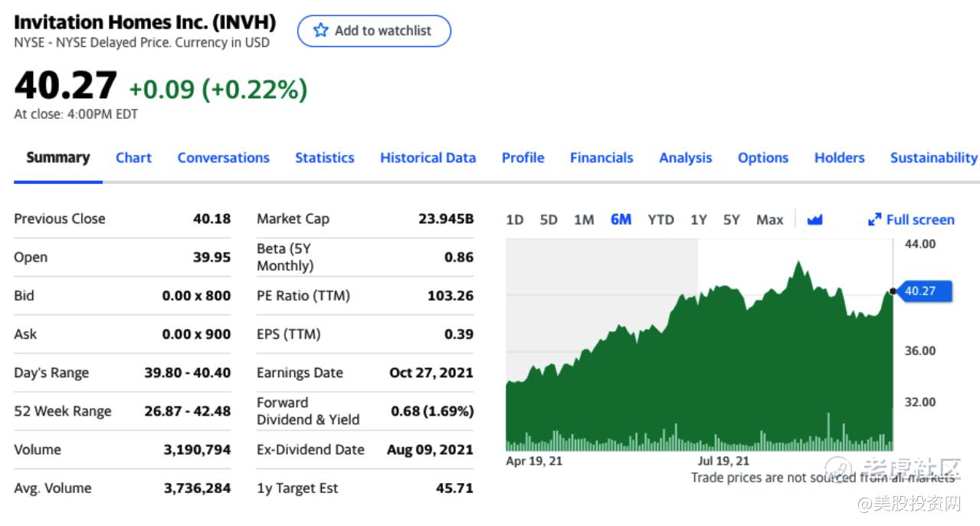This screenshot has height=526, width=980.
Task: View the Profile tab
Action: point(523,158)
